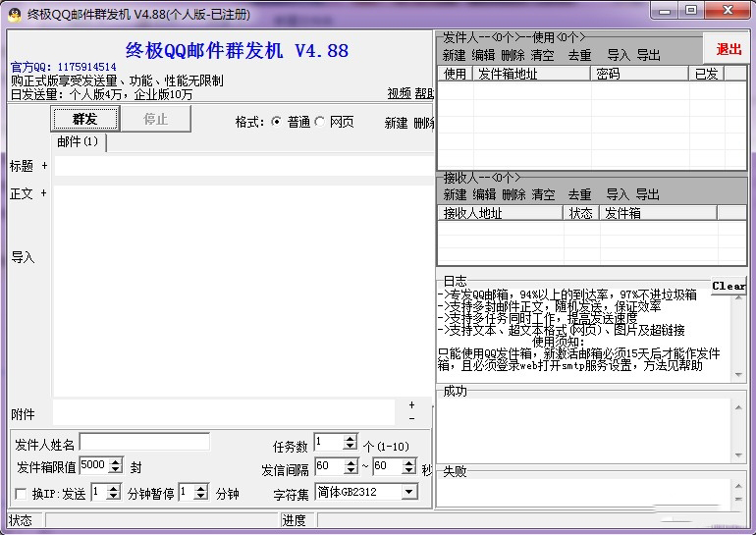Select the 普通 format radio button
The height and width of the screenshot is (535, 756).
point(276,122)
